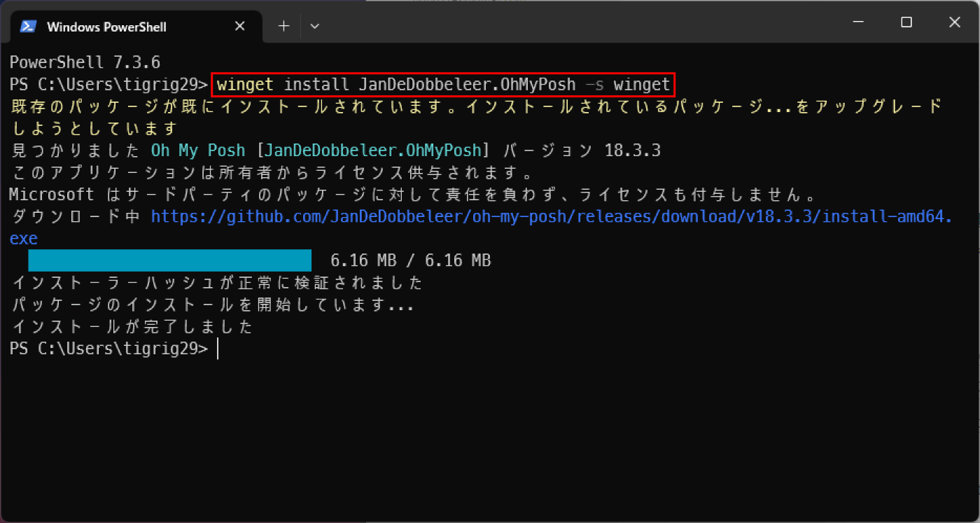Click the 'インストールが完了しました' line
Image resolution: width=980 pixels, height=523 pixels.
tap(133, 327)
